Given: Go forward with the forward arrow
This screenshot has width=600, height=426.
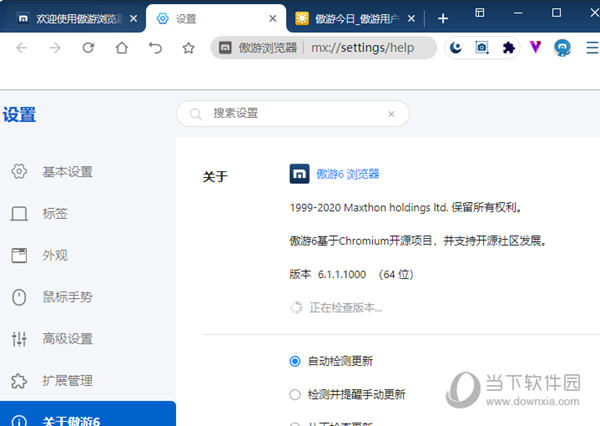Looking at the screenshot, I should 55,48.
